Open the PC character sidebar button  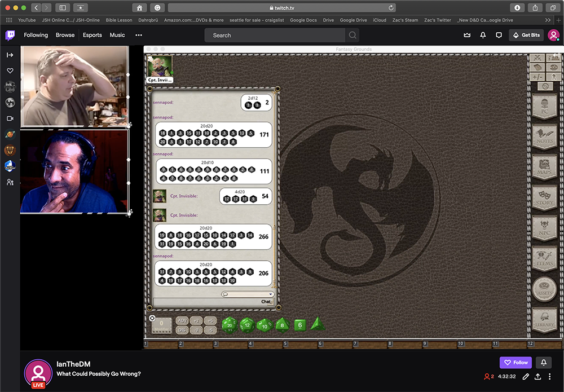545,106
